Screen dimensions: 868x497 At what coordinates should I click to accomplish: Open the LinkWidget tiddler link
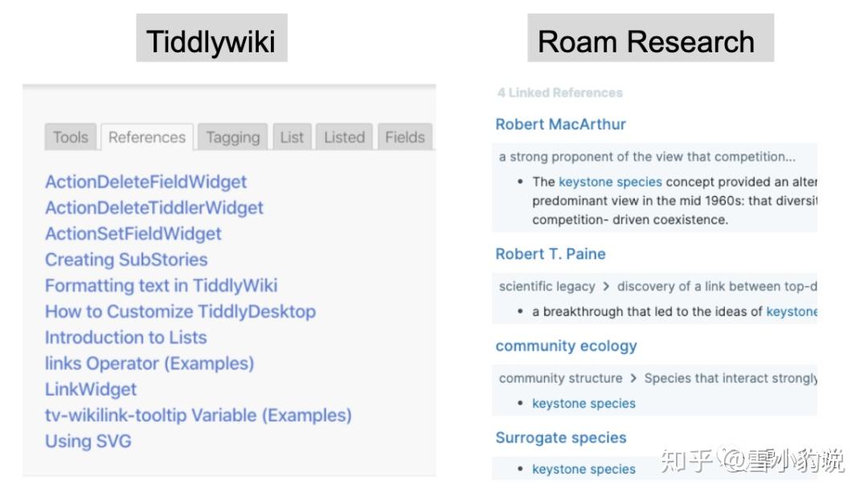click(x=91, y=389)
